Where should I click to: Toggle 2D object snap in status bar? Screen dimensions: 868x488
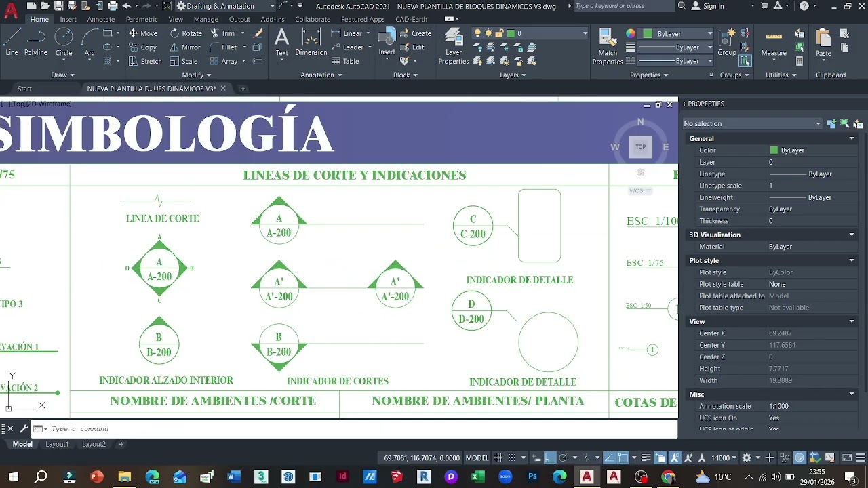(x=623, y=457)
